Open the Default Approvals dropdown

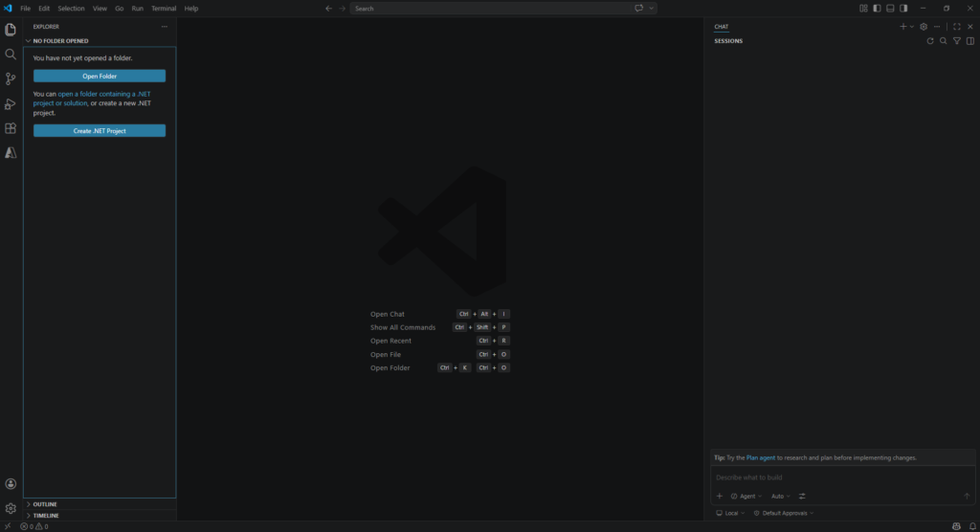click(x=784, y=513)
